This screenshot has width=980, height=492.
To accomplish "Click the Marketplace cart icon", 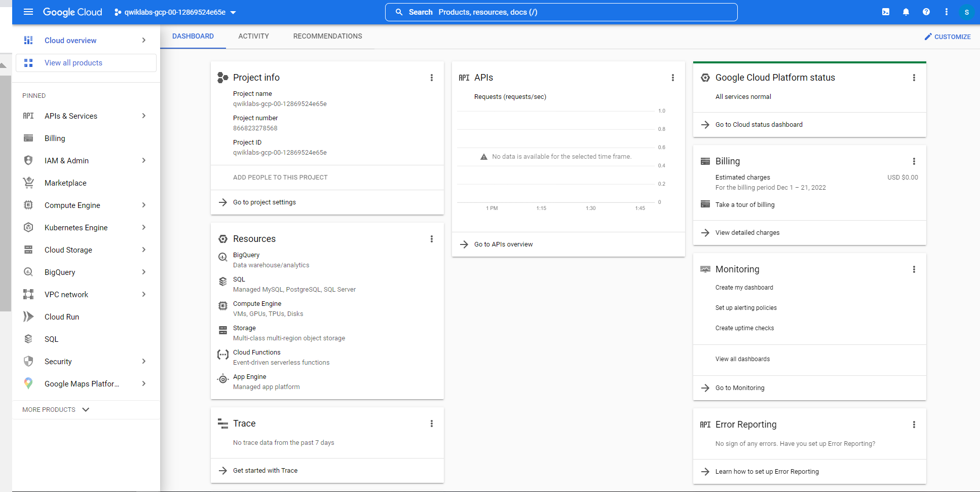I will [x=28, y=183].
